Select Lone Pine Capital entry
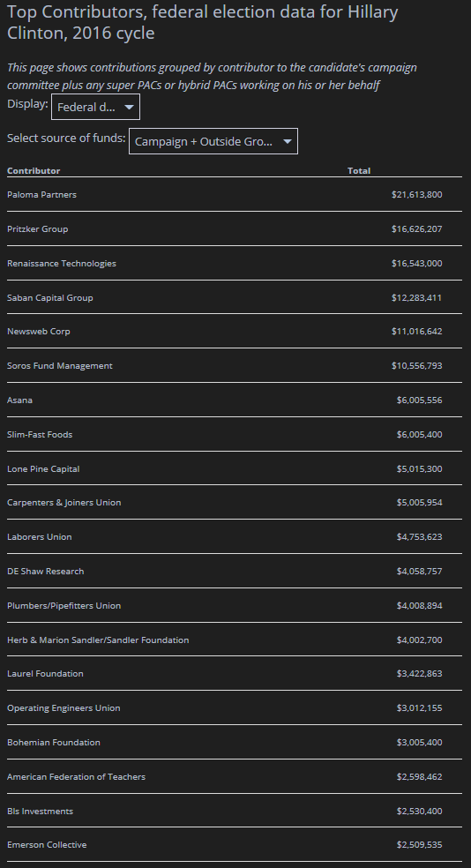This screenshot has height=868, width=471. point(43,468)
